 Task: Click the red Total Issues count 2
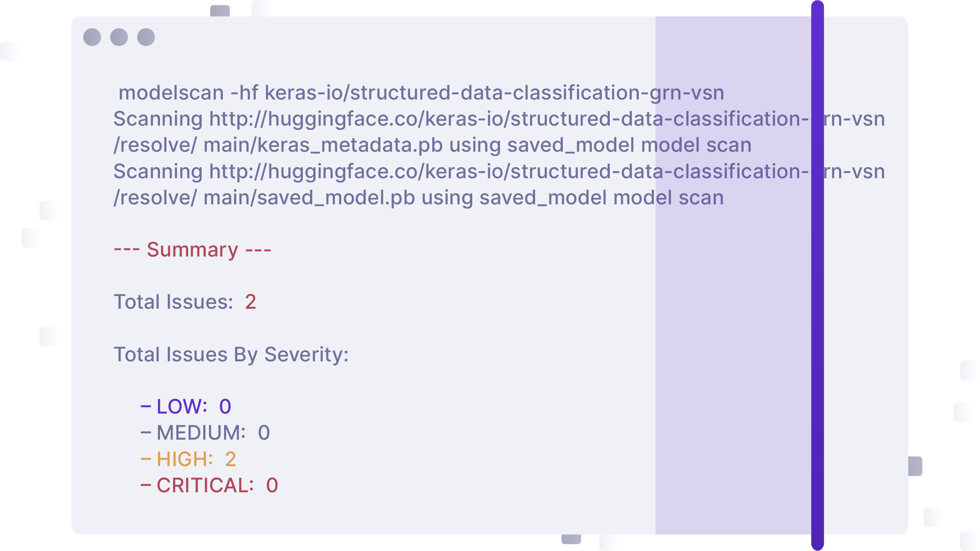coord(251,302)
